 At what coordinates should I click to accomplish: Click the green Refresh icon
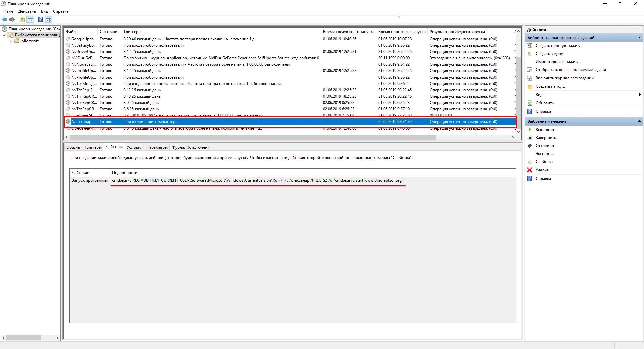[x=530, y=103]
